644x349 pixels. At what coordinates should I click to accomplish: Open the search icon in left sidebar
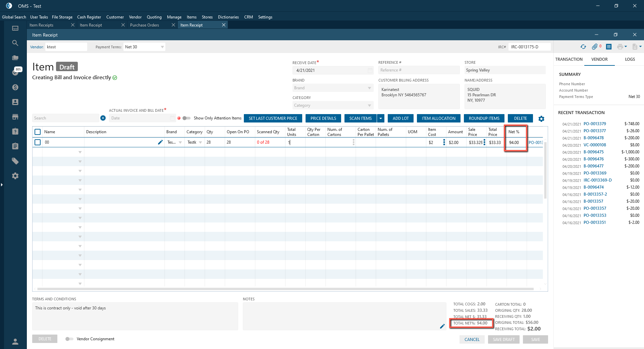(x=15, y=43)
